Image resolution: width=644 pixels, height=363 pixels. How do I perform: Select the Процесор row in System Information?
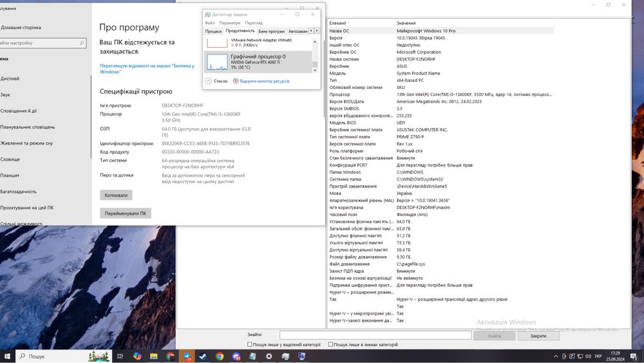click(440, 95)
